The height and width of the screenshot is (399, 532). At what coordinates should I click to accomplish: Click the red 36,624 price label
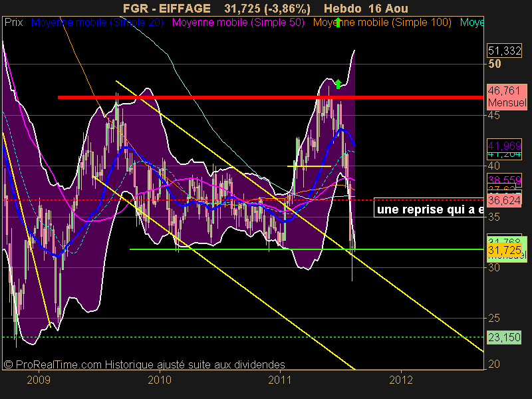point(504,201)
